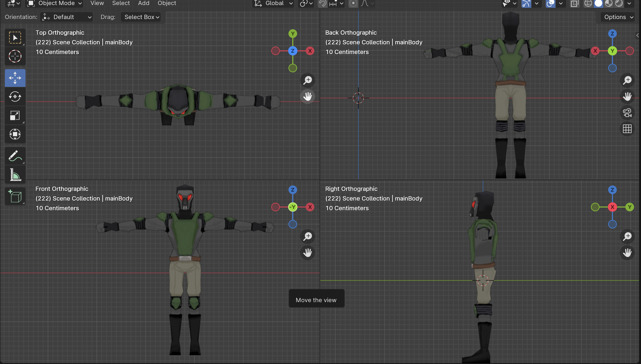
Task: Open the Options dropdown
Action: [x=618, y=17]
